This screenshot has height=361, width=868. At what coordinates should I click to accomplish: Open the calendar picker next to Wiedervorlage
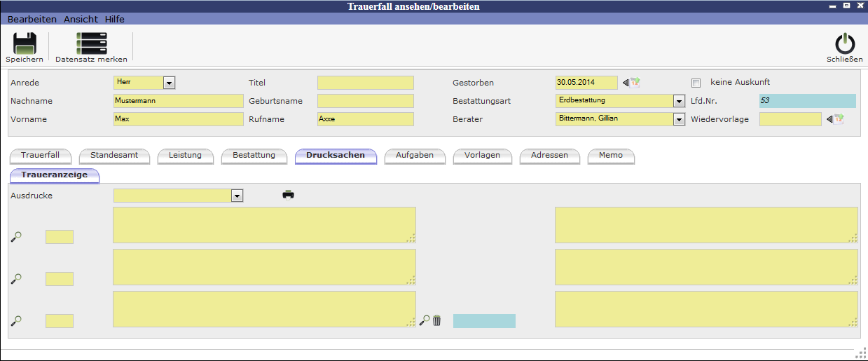pos(835,119)
